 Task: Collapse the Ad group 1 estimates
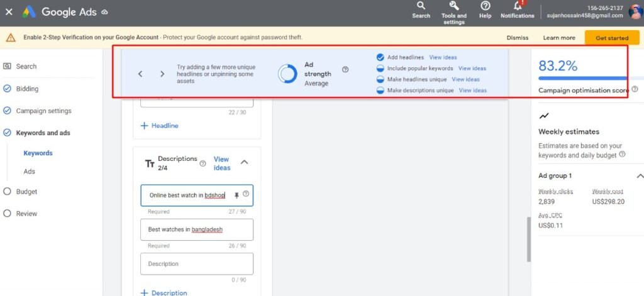[x=640, y=176]
